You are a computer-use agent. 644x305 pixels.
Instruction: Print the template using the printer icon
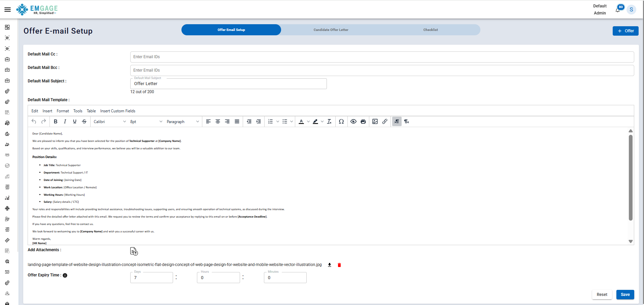(363, 121)
